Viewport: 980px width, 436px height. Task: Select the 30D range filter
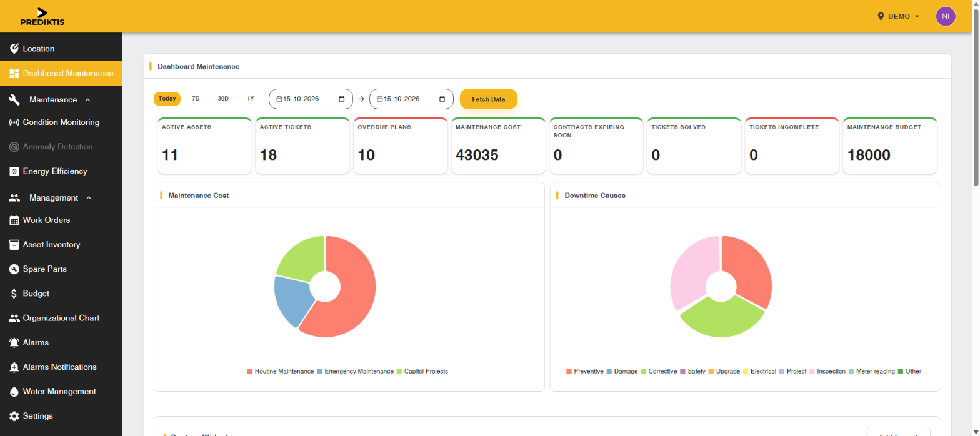coord(223,99)
